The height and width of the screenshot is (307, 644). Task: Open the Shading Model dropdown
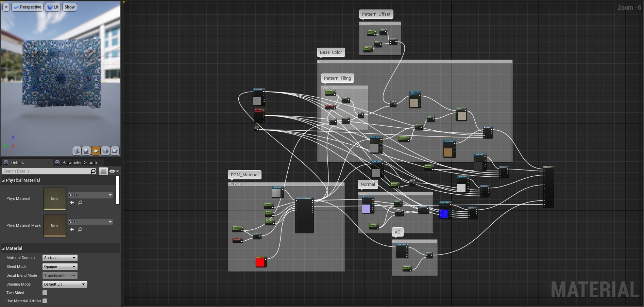coord(65,284)
